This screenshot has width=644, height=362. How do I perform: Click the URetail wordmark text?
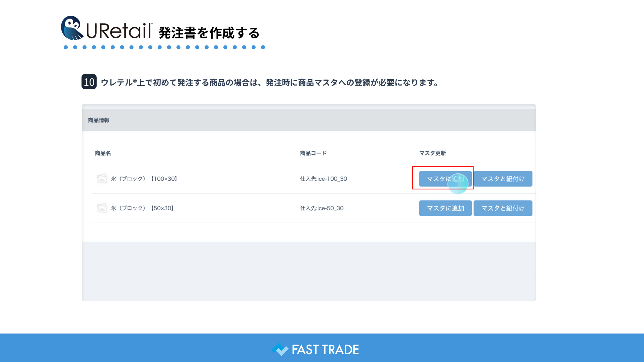click(x=119, y=31)
